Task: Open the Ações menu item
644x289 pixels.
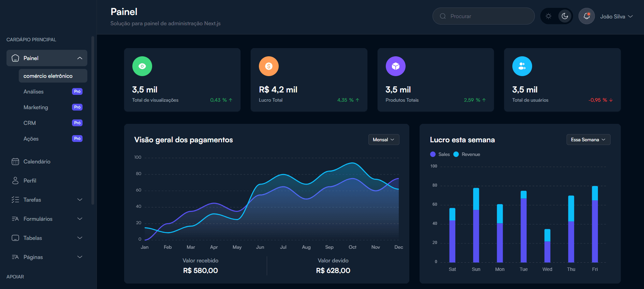Action: [x=53, y=139]
